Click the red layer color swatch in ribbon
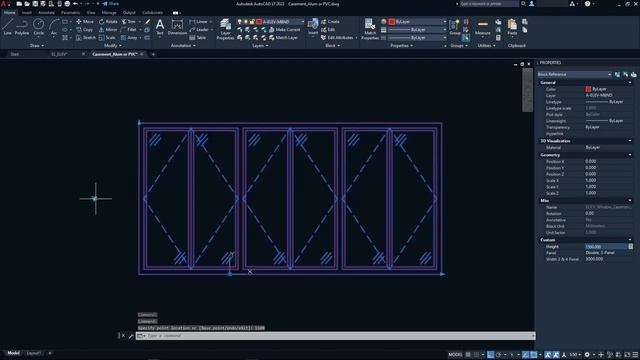The height and width of the screenshot is (360, 640). pos(259,22)
